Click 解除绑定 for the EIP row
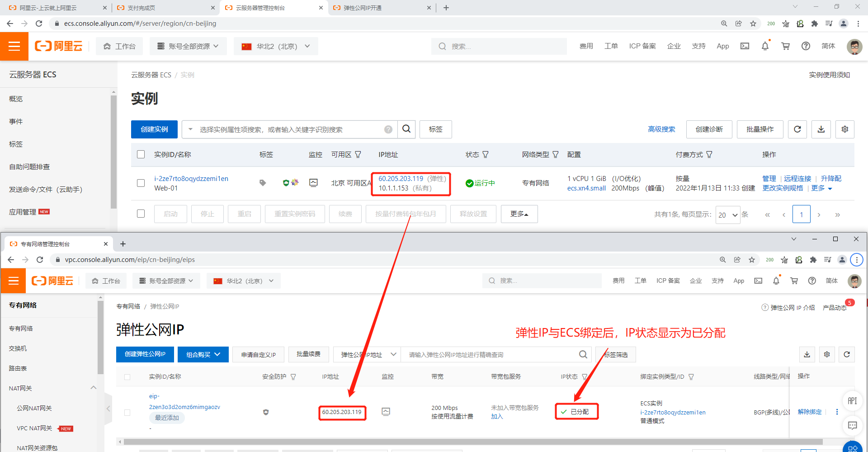 click(x=810, y=412)
